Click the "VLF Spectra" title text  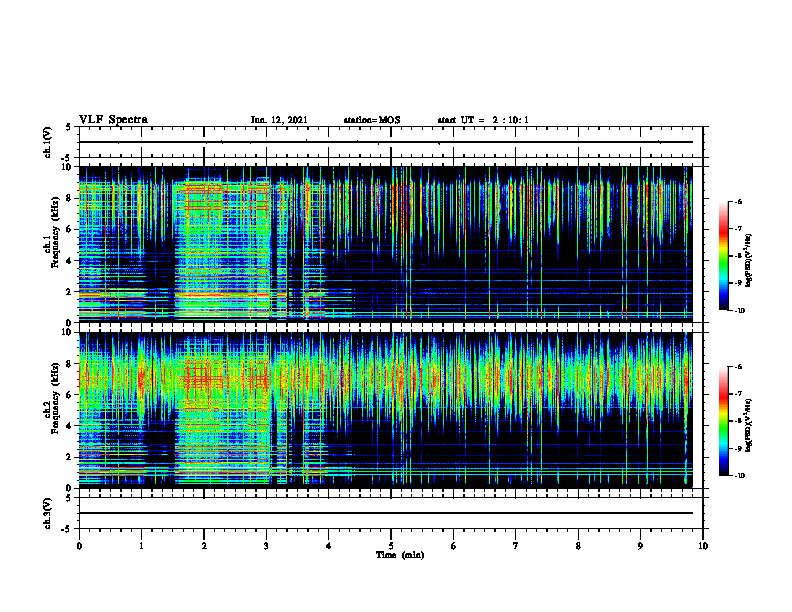click(x=113, y=120)
